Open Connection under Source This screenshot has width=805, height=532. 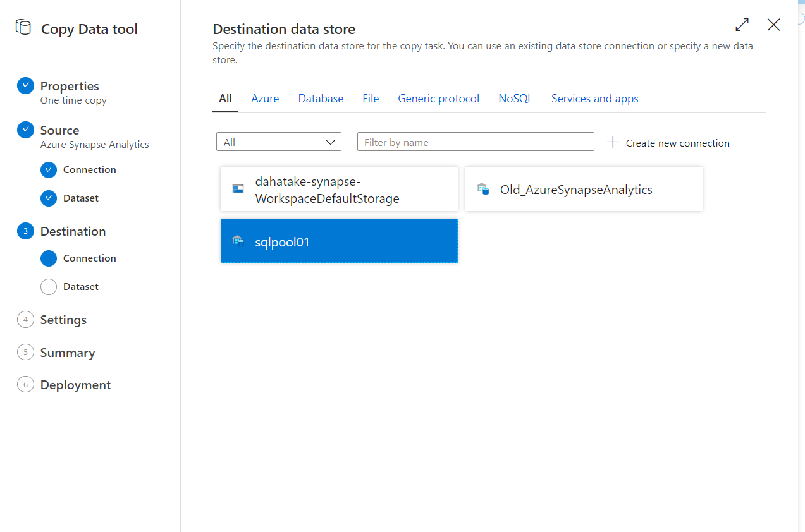[x=90, y=169]
